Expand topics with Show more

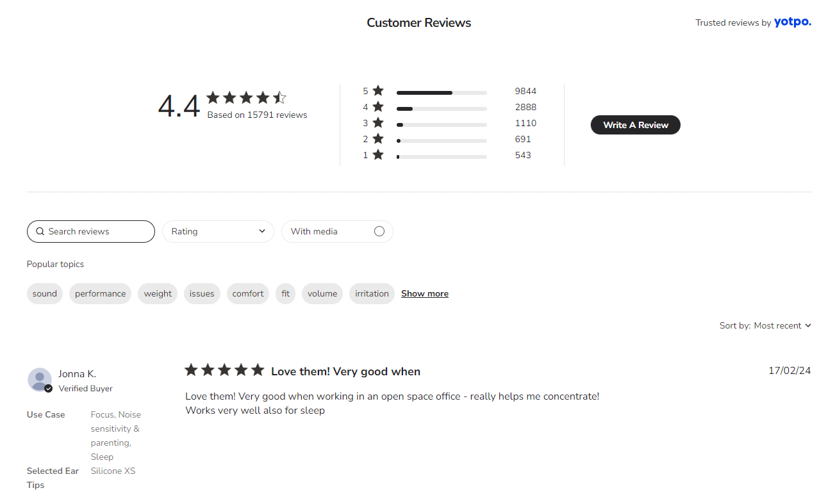424,294
